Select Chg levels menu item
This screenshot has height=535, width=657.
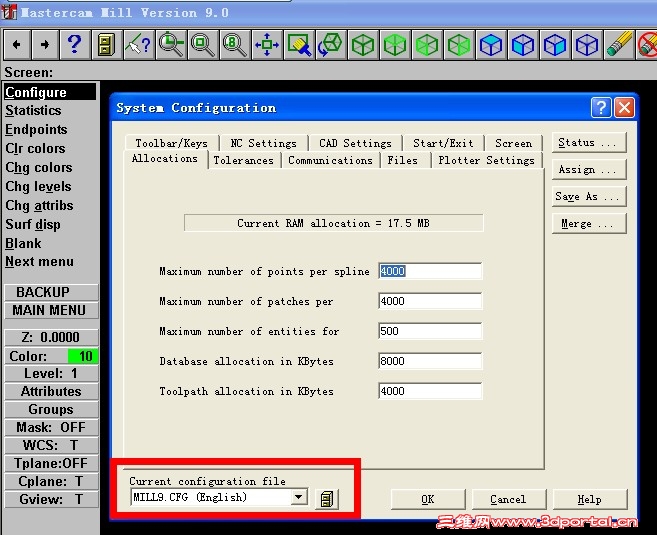tap(38, 186)
